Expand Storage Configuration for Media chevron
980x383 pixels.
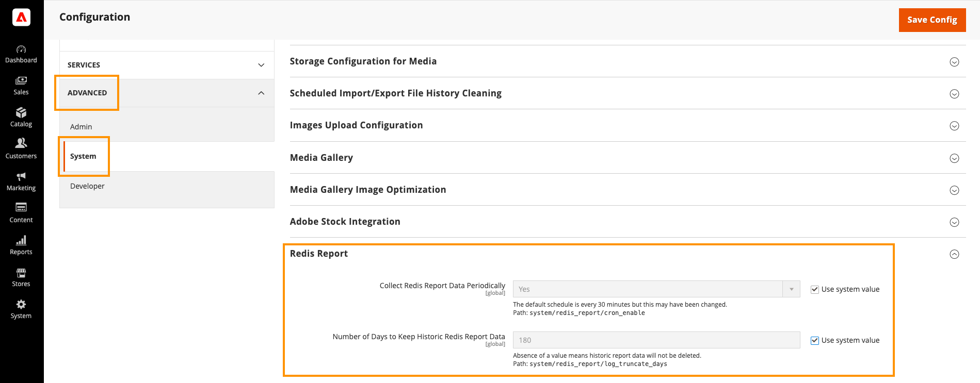click(954, 62)
